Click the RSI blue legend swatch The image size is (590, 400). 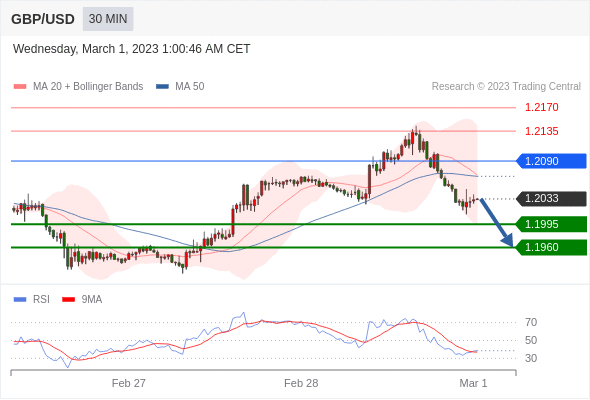click(20, 300)
